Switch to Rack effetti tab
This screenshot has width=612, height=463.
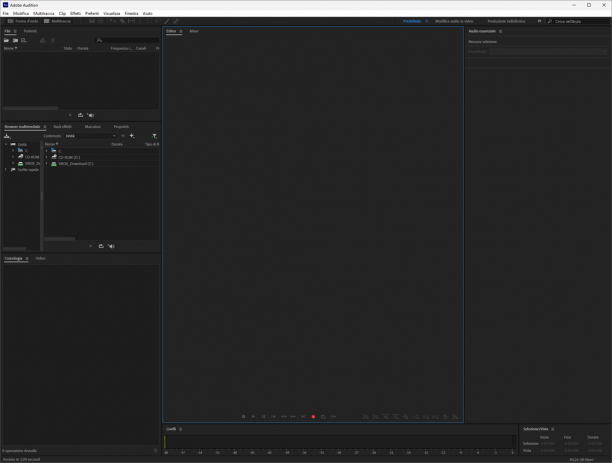tap(62, 127)
